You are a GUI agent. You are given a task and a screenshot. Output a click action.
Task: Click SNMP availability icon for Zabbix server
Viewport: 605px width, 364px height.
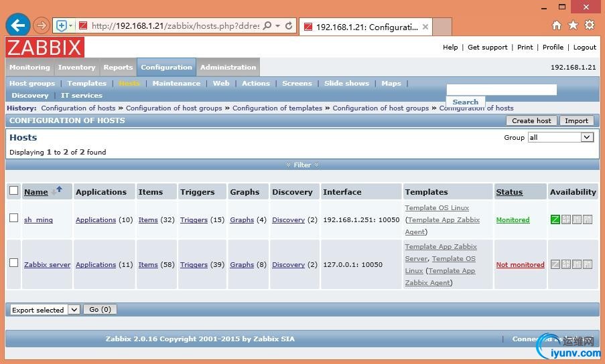566,264
